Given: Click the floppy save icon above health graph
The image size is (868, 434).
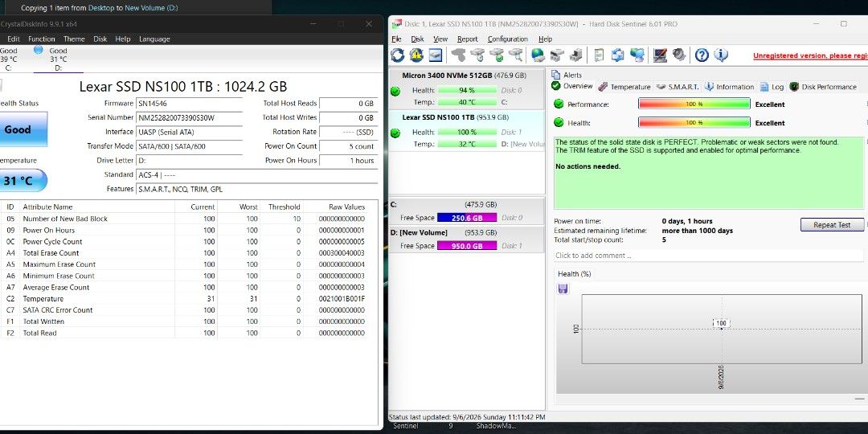Looking at the screenshot, I should [563, 289].
